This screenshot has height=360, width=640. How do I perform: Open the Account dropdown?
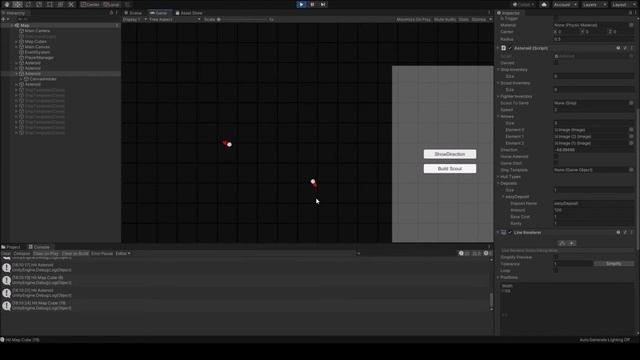coord(565,4)
